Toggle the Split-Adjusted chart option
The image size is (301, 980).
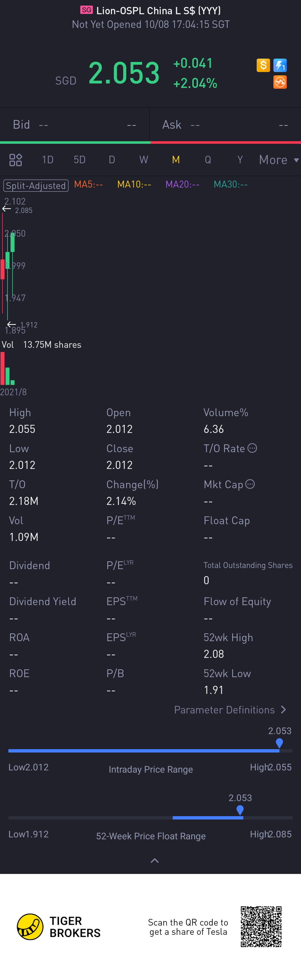pos(36,185)
